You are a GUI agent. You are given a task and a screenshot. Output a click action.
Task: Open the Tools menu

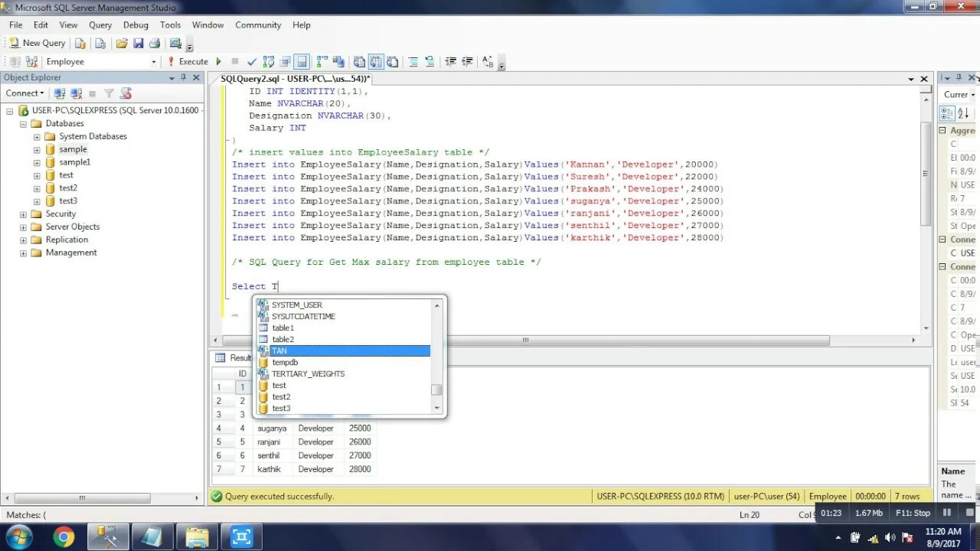pos(170,24)
